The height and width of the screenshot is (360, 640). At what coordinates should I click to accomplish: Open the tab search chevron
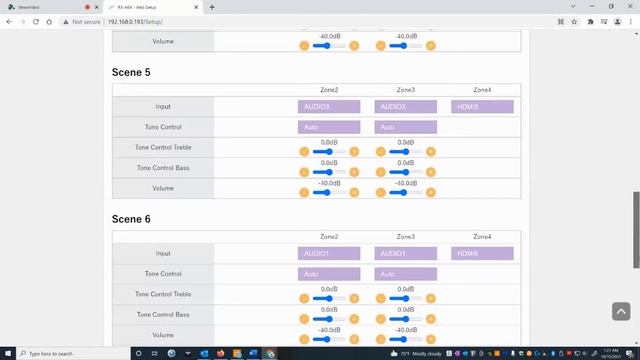573,7
